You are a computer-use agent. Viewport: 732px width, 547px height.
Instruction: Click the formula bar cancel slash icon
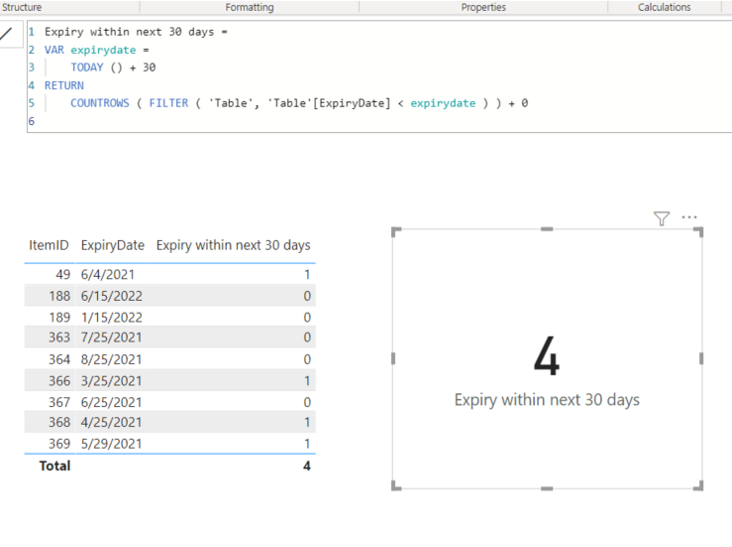click(7, 34)
